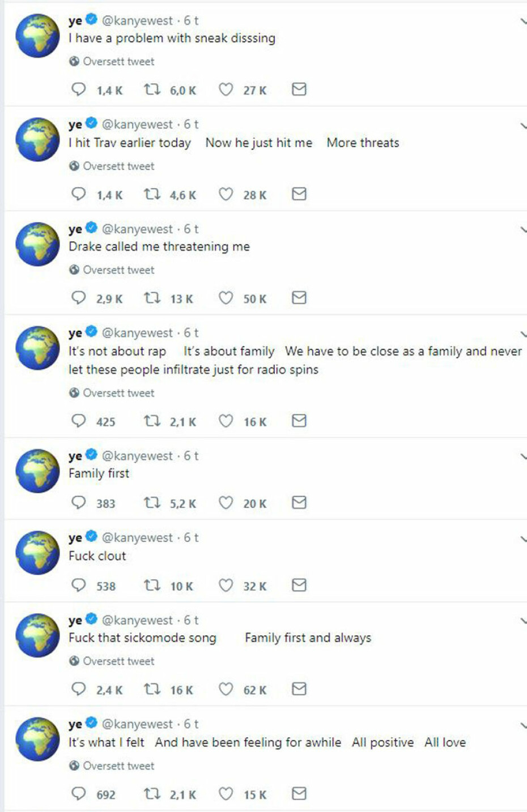
Task: Click the 13 K retweet count
Action: click(x=180, y=298)
